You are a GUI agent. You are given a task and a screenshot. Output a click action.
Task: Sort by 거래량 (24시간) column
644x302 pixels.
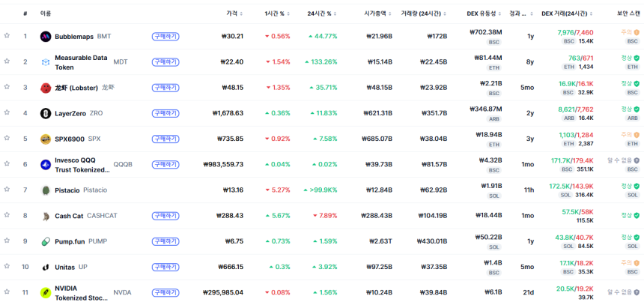tap(425, 13)
